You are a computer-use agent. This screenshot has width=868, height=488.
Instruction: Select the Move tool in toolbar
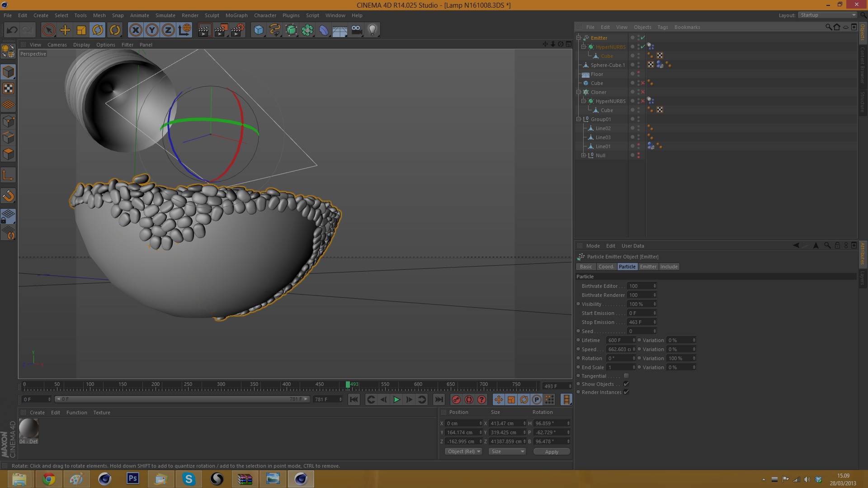tap(65, 30)
